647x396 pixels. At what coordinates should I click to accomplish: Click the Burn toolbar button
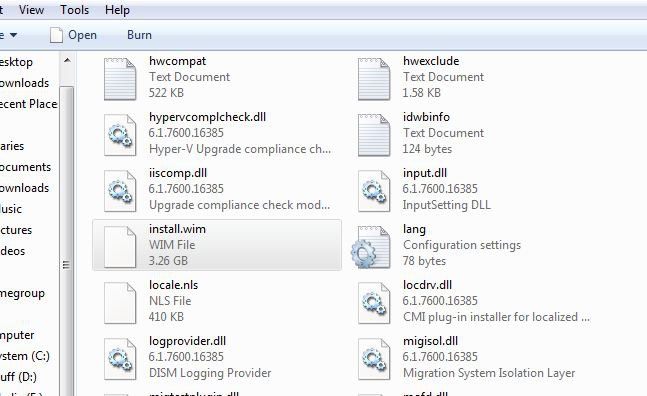tap(139, 35)
